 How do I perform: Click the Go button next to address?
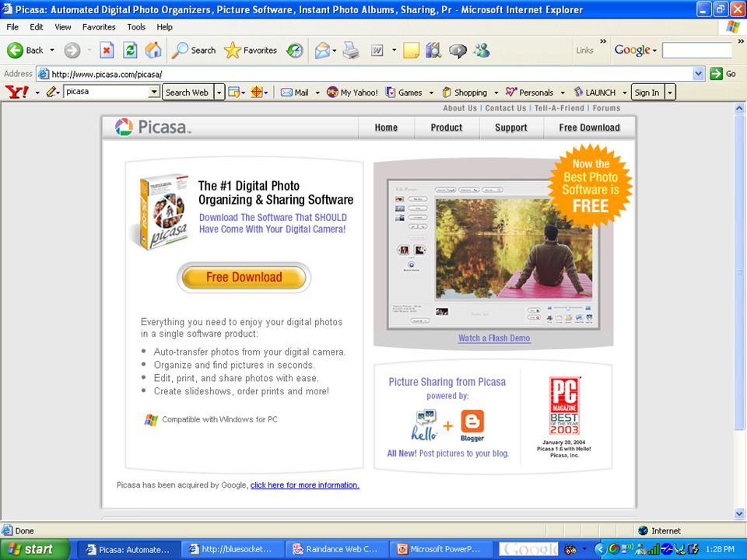coord(723,74)
